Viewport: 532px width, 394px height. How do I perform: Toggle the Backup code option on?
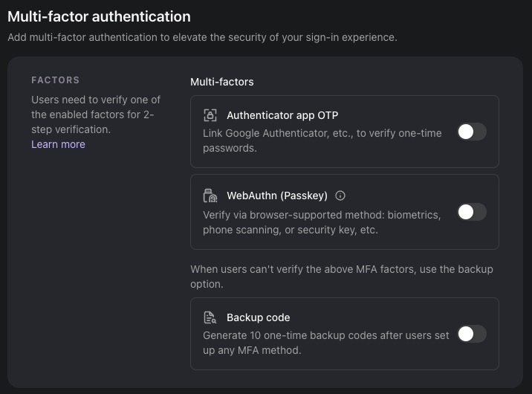(x=472, y=334)
